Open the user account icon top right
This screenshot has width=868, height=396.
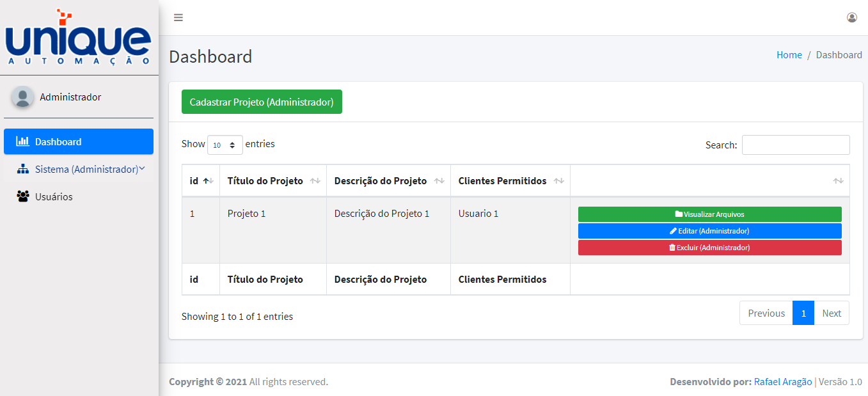[851, 18]
